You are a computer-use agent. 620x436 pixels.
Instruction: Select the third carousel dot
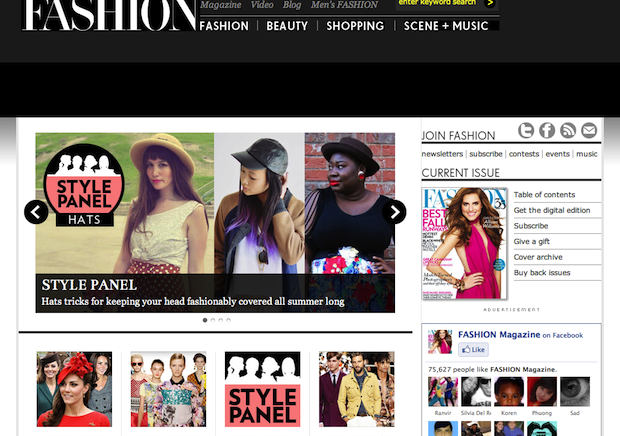[221, 320]
